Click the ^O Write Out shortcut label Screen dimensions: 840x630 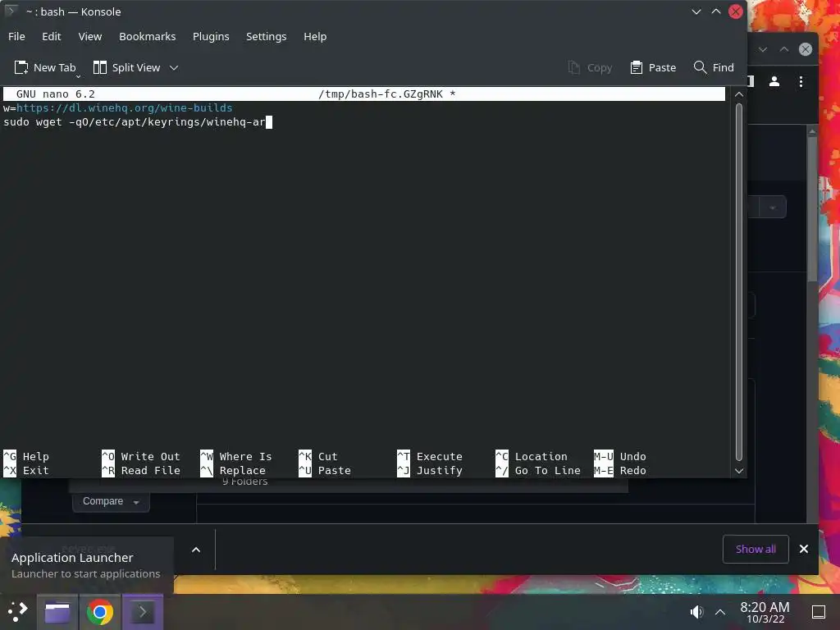141,456
